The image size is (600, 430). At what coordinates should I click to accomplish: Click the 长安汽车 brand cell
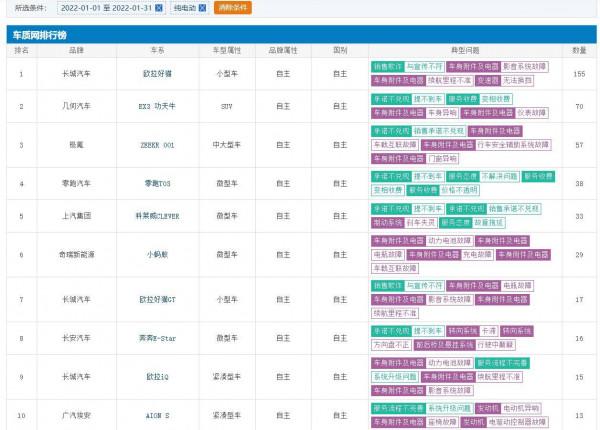tap(77, 338)
